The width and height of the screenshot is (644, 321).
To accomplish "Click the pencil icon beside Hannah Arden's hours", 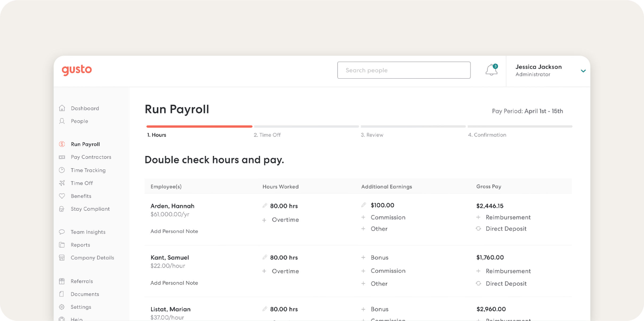I will click(264, 206).
